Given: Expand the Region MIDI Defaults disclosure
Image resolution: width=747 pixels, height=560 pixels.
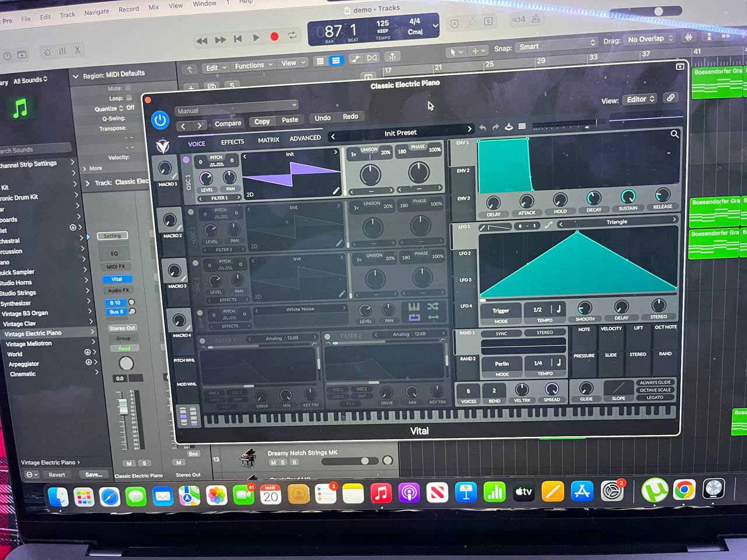Looking at the screenshot, I should (x=75, y=76).
